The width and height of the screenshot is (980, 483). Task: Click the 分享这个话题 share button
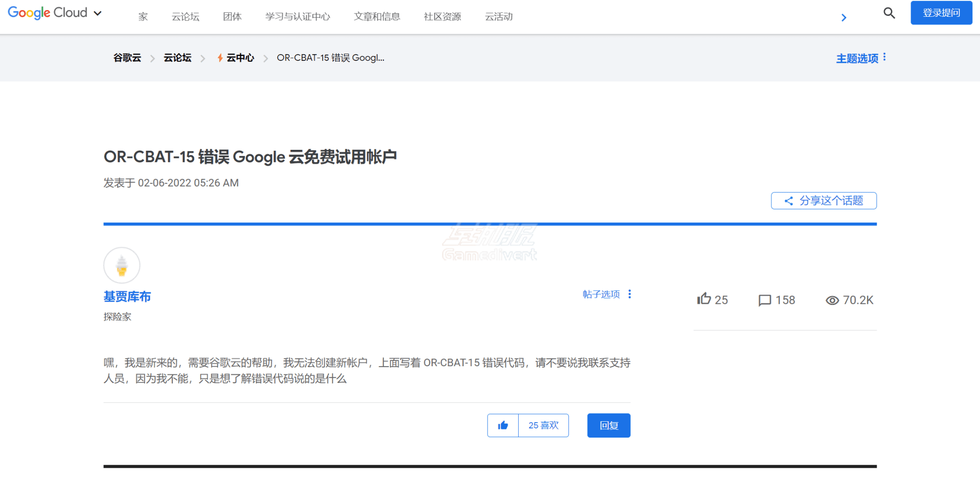click(x=824, y=201)
